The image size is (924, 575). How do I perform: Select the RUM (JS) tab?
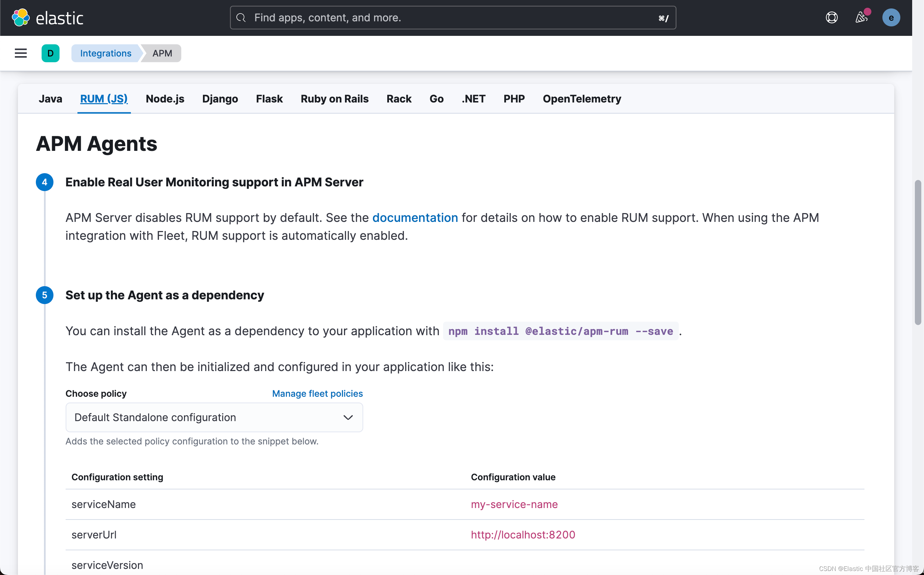coord(104,99)
